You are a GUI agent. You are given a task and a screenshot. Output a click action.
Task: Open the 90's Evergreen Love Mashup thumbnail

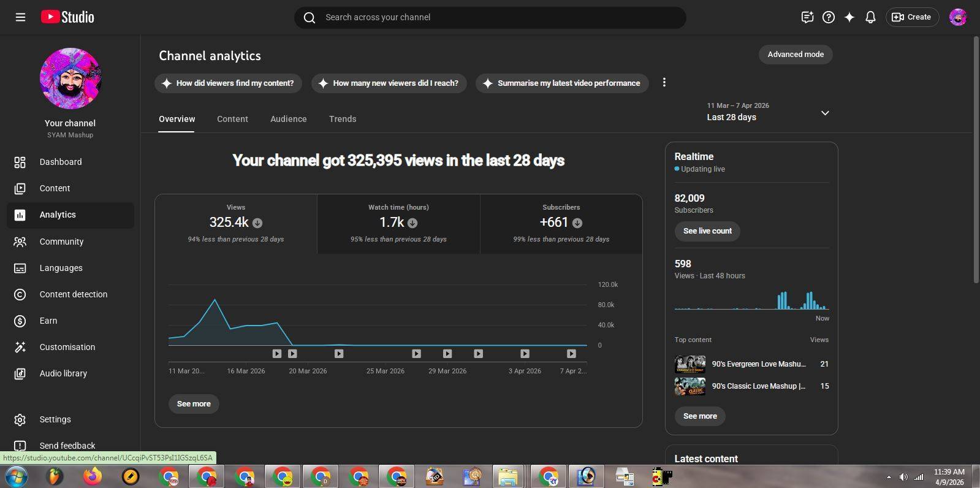[x=689, y=364]
